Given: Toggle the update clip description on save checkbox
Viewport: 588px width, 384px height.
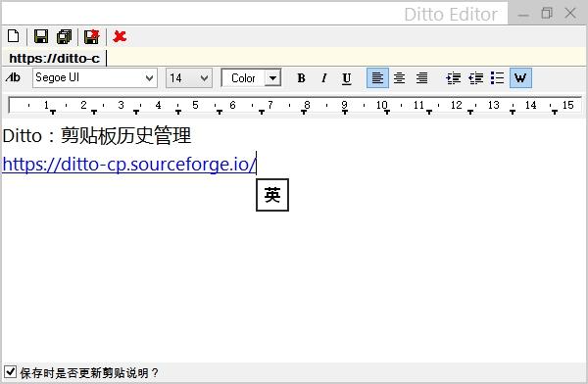Looking at the screenshot, I should [10, 372].
